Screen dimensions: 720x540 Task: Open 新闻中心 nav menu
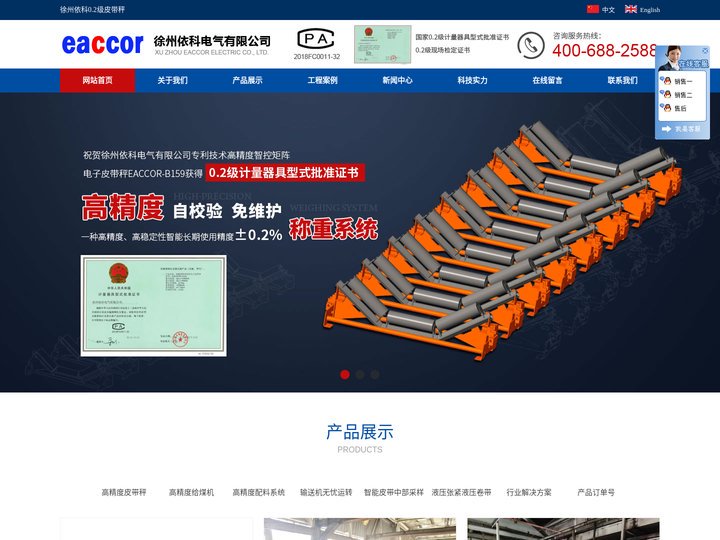(x=397, y=80)
